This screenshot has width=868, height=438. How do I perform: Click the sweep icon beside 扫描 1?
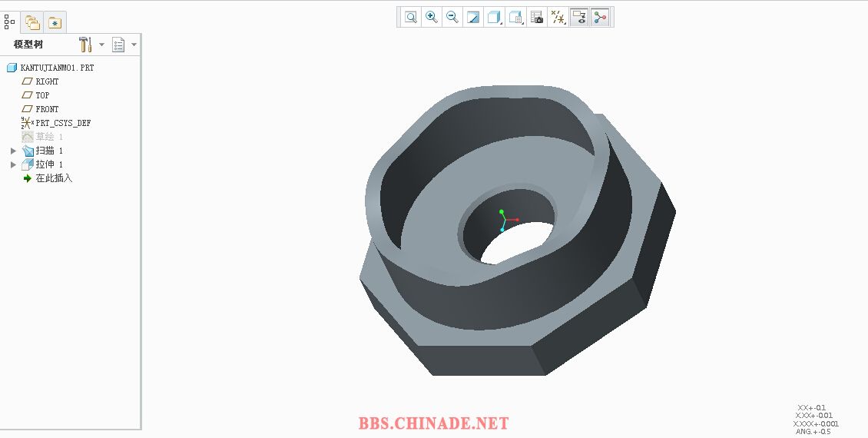28,151
